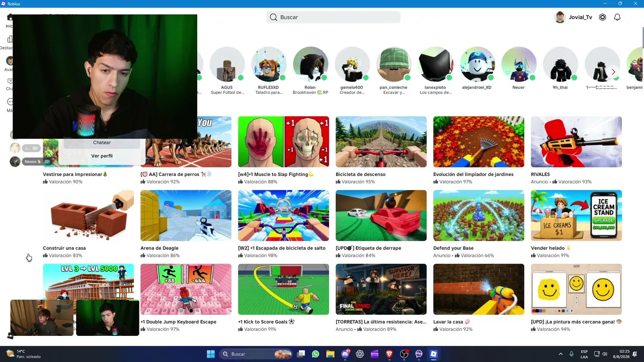
Task: Click the 'Valoración 95%' rating text
Action: pyautogui.click(x=358, y=182)
